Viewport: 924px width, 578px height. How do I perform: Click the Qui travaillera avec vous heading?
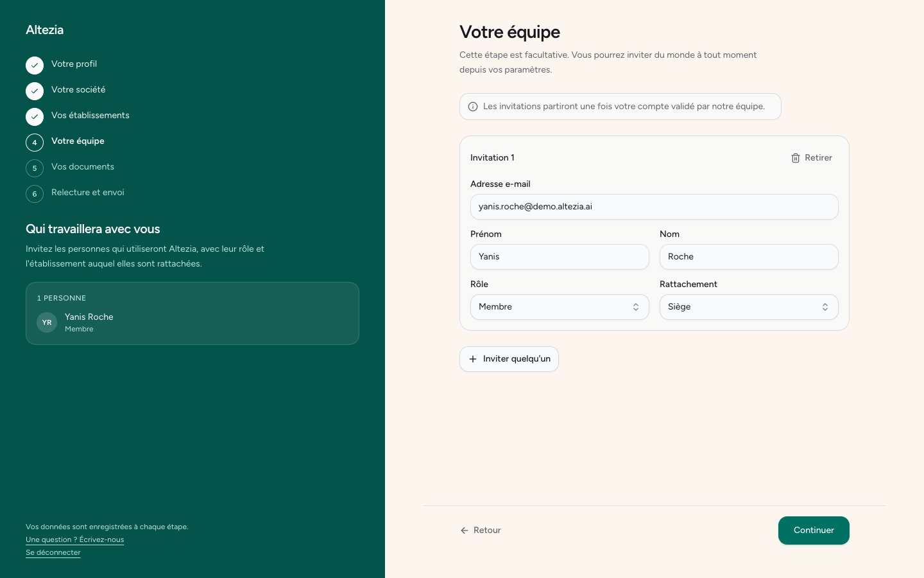click(93, 229)
